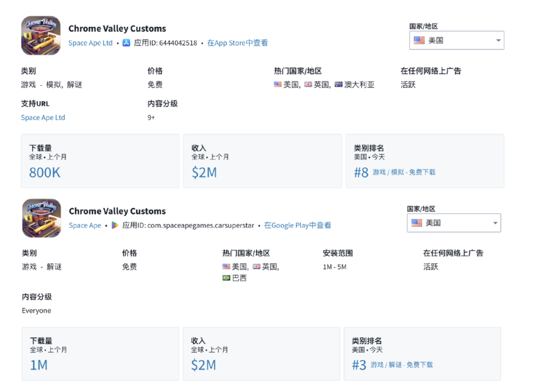Click the Google Play icon beside 应用ID
The image size is (535, 392).
(115, 226)
